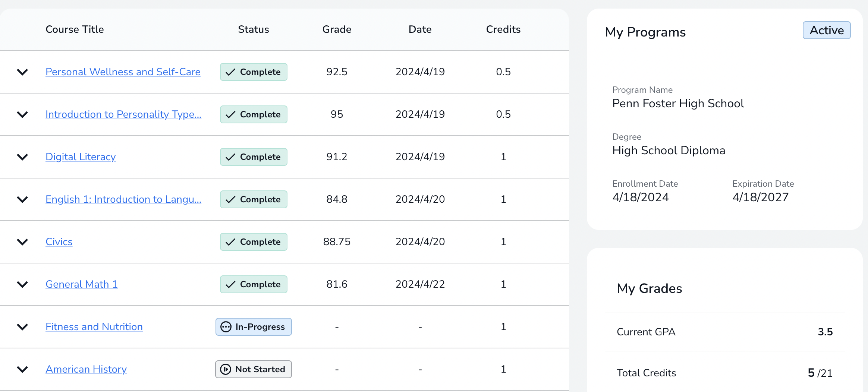Open the Digital Literacy course link
Screen dimensions: 868x392
(81, 157)
